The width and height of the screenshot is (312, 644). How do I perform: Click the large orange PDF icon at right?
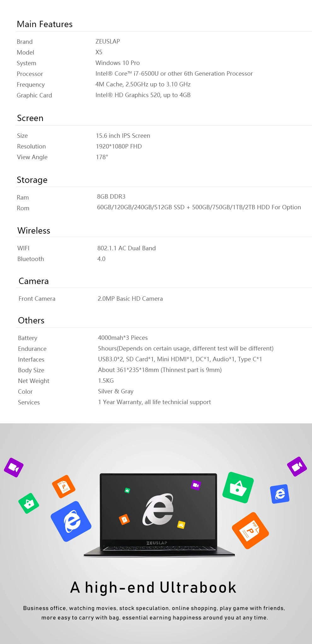tap(250, 531)
